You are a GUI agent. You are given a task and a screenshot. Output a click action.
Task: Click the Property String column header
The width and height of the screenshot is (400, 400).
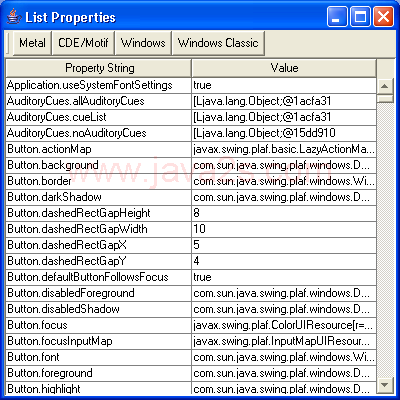click(99, 68)
